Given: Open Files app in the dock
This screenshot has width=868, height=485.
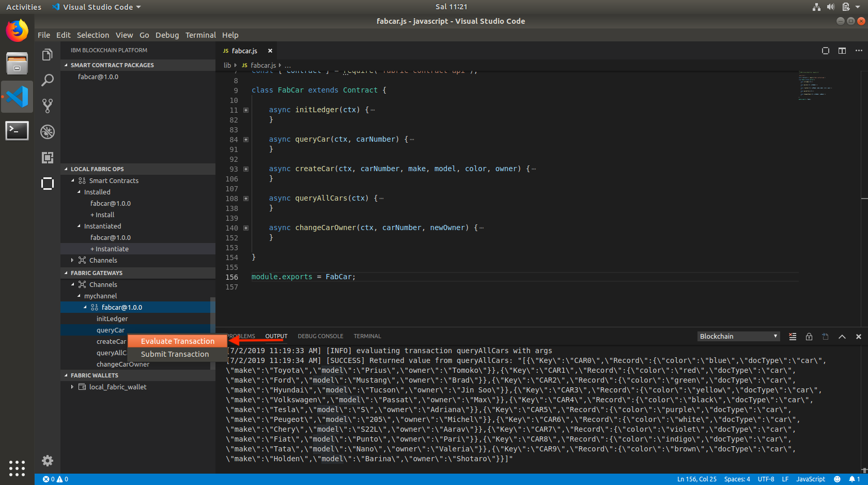Looking at the screenshot, I should (x=17, y=64).
